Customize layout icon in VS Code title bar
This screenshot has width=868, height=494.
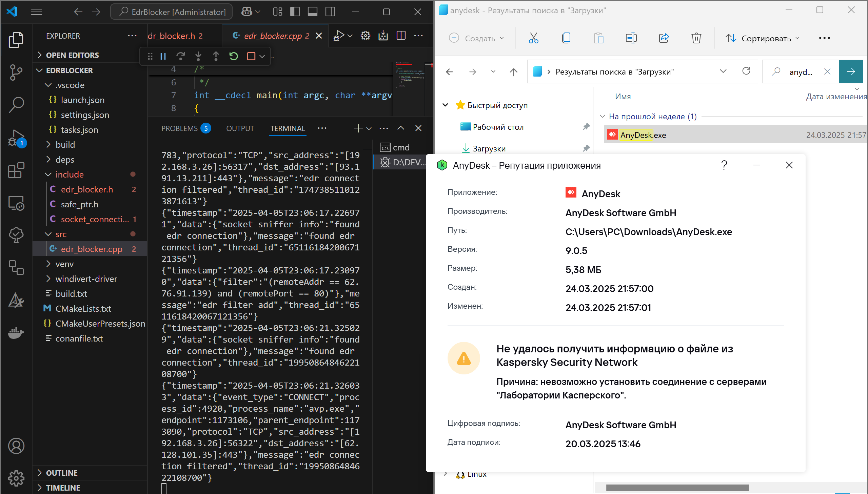[277, 12]
